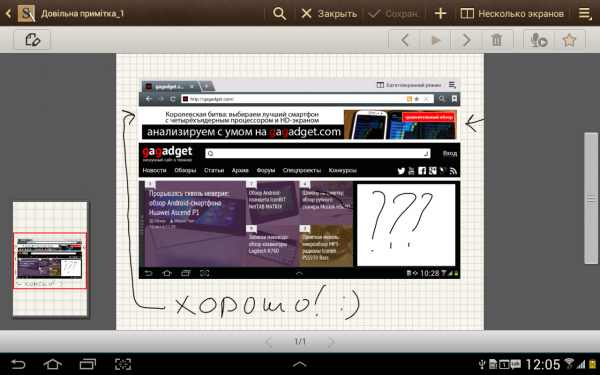This screenshot has width=600, height=375.
Task: Select page thumbnail in left panel
Action: point(50,260)
